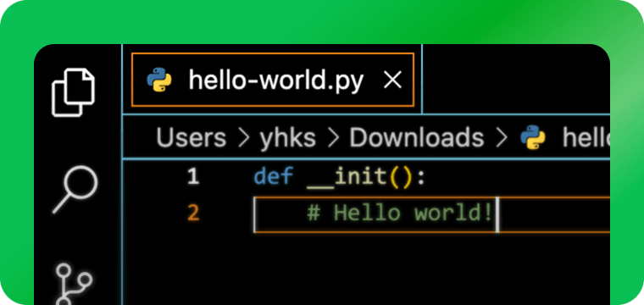
Task: Click the Users breadcrumb segment
Action: tap(191, 137)
